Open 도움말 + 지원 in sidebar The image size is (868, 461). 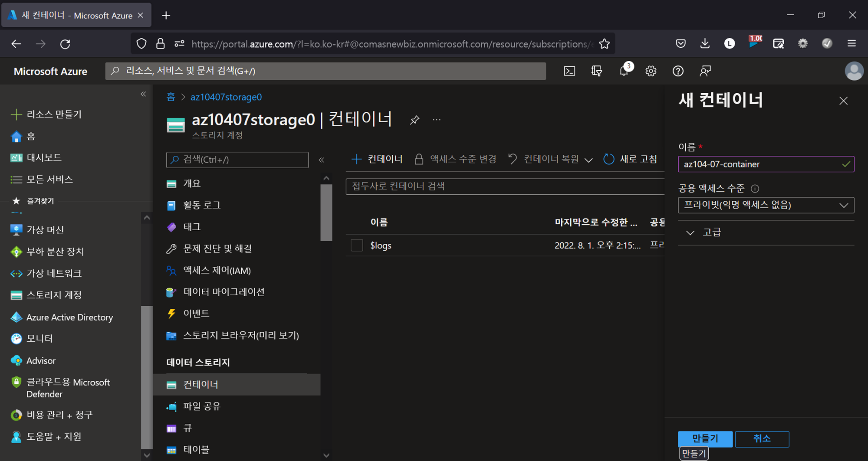tap(46, 436)
